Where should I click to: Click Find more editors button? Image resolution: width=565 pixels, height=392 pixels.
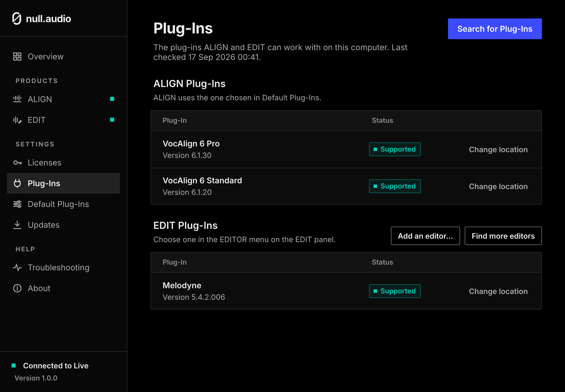click(503, 236)
